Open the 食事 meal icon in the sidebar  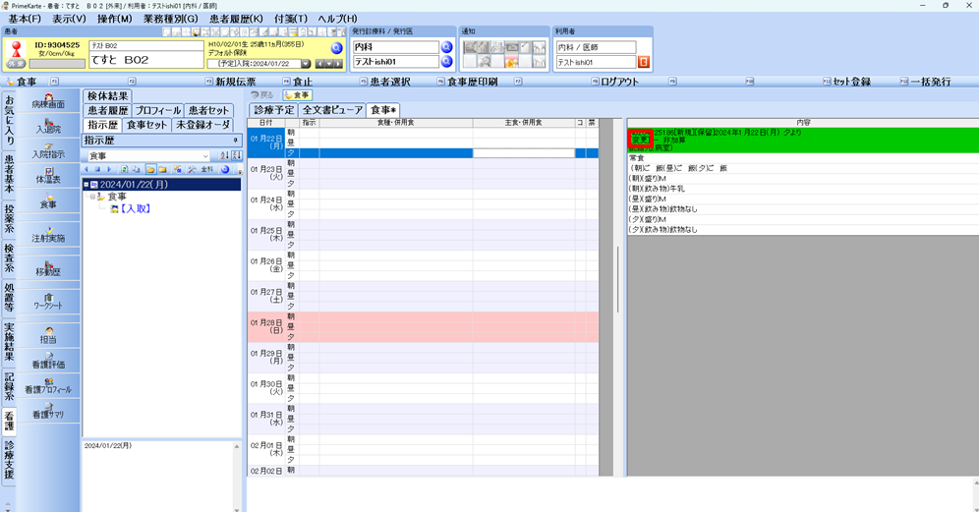point(48,201)
